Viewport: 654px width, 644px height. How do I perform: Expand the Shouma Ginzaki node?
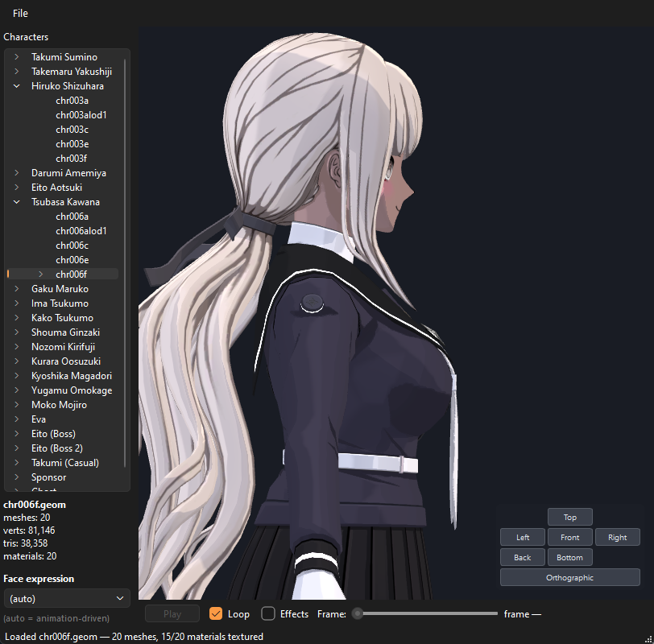click(17, 332)
